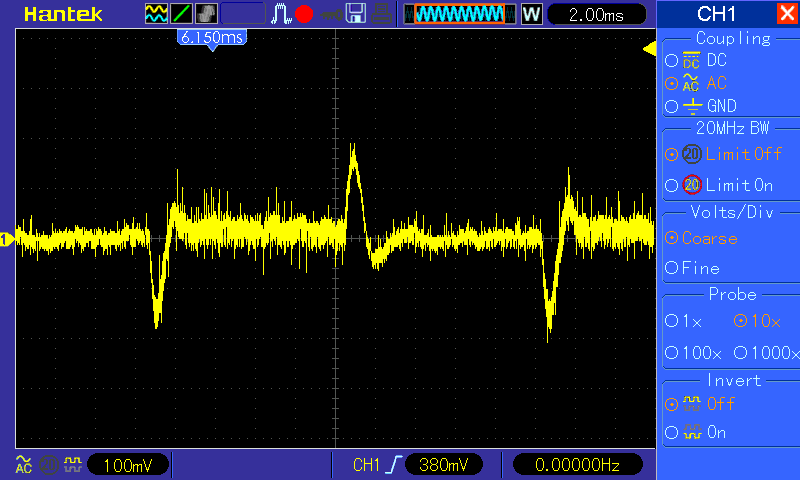Click the Hantek logo

63,14
